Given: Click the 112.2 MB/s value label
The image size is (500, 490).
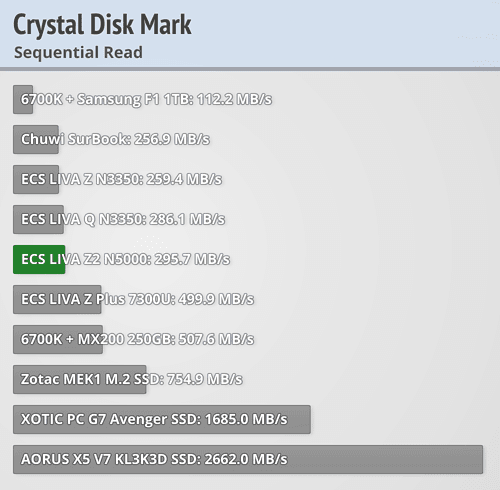Looking at the screenshot, I should [x=234, y=99].
